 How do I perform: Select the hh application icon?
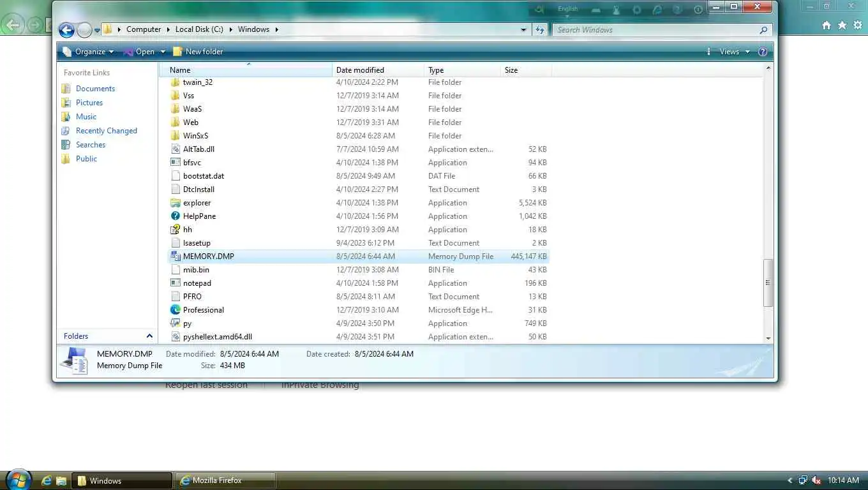click(176, 230)
